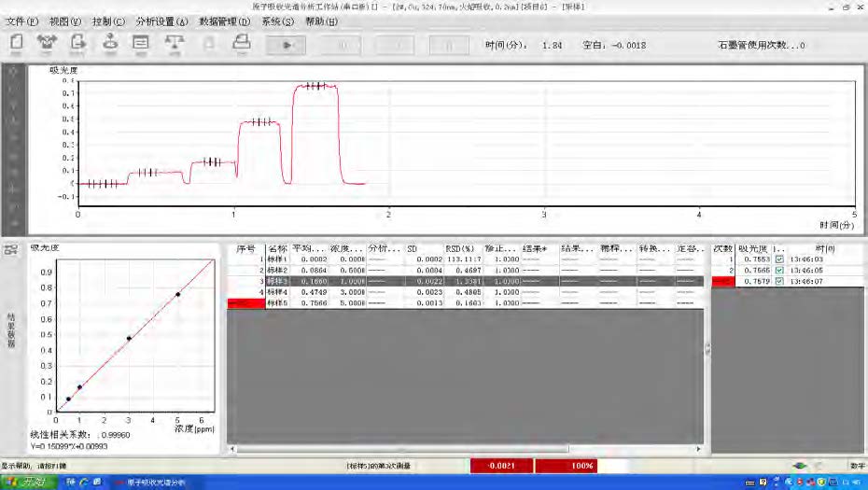Click the second toolbar icon from left
868x490 pixels.
click(47, 42)
